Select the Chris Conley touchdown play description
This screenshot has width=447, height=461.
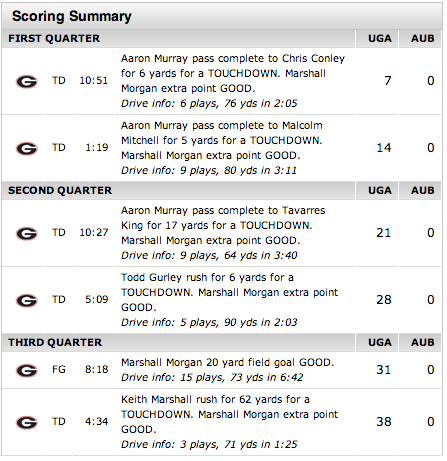[x=233, y=73]
